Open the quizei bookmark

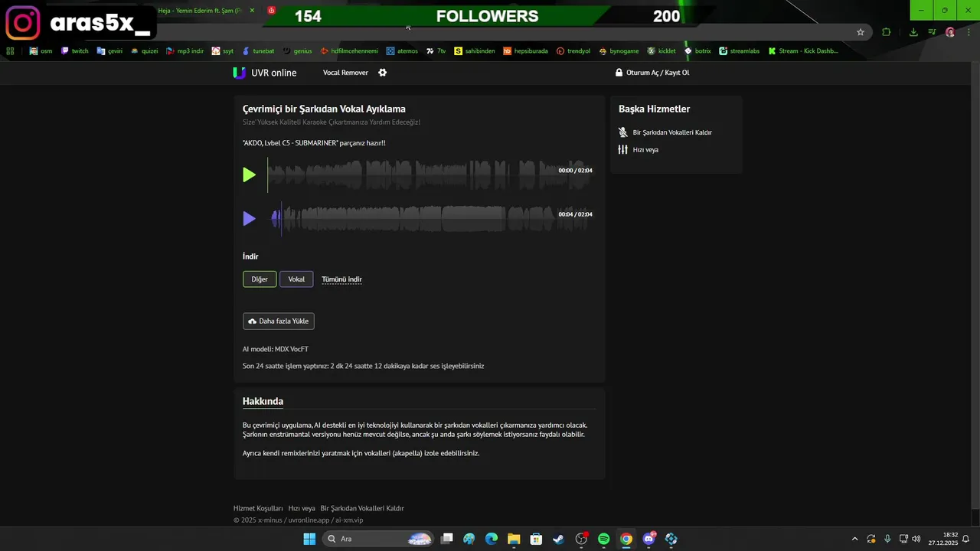click(145, 51)
